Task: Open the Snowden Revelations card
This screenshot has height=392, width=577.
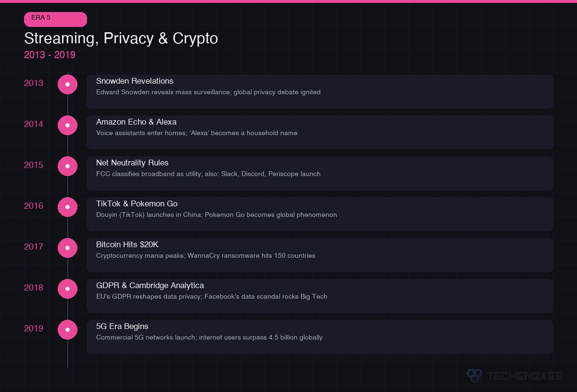Action: (320, 91)
